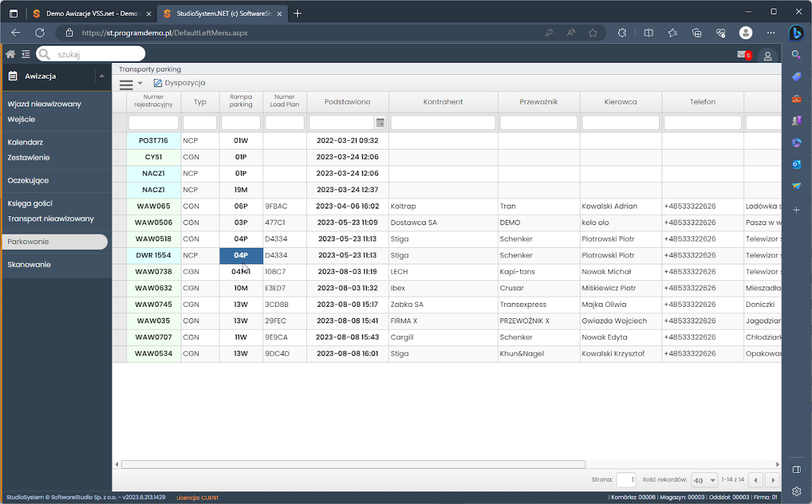Click the Awizacja calendar icon in sidebar
This screenshot has height=504, width=812.
click(13, 76)
